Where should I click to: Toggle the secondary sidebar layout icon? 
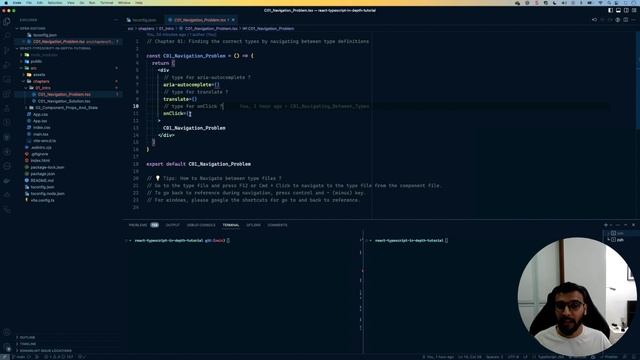626,10
